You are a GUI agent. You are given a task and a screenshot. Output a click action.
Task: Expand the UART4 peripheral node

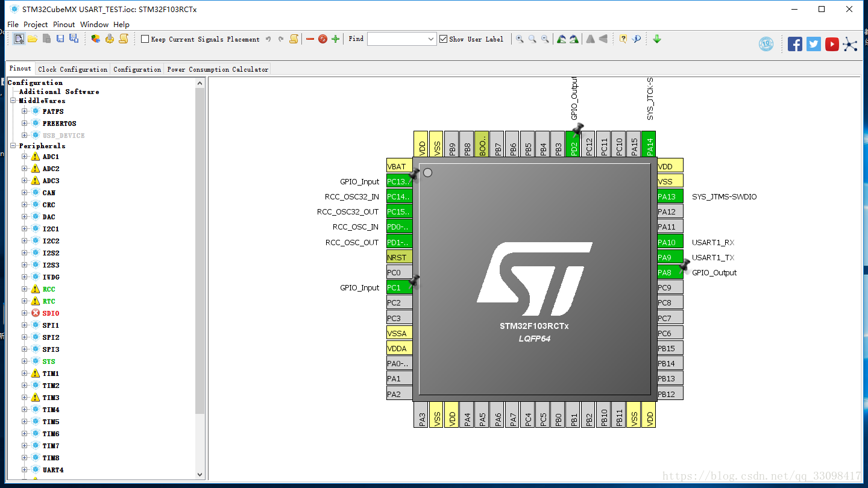click(23, 469)
